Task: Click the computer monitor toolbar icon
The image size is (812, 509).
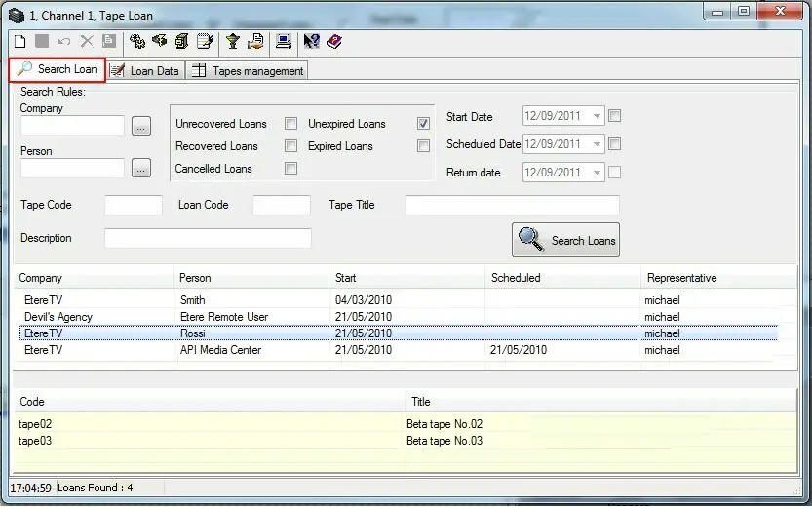Action: click(283, 41)
